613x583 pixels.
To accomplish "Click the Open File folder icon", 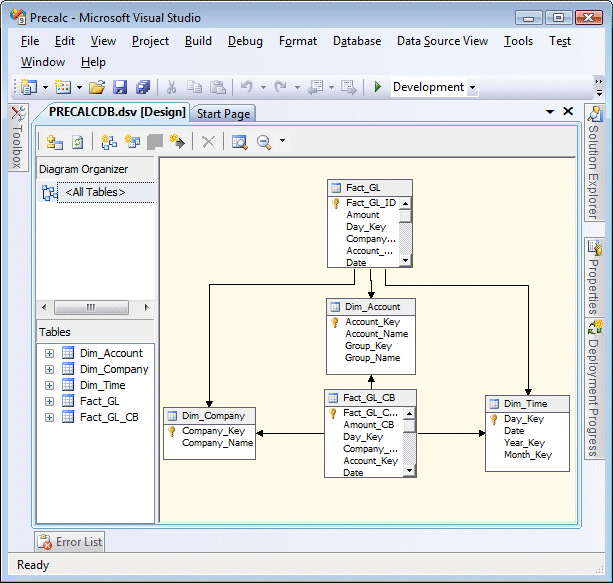I will pos(97,88).
